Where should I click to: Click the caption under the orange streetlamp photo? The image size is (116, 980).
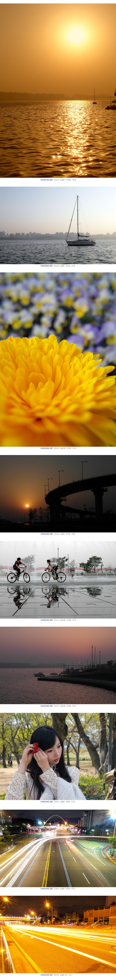(x=56, y=975)
